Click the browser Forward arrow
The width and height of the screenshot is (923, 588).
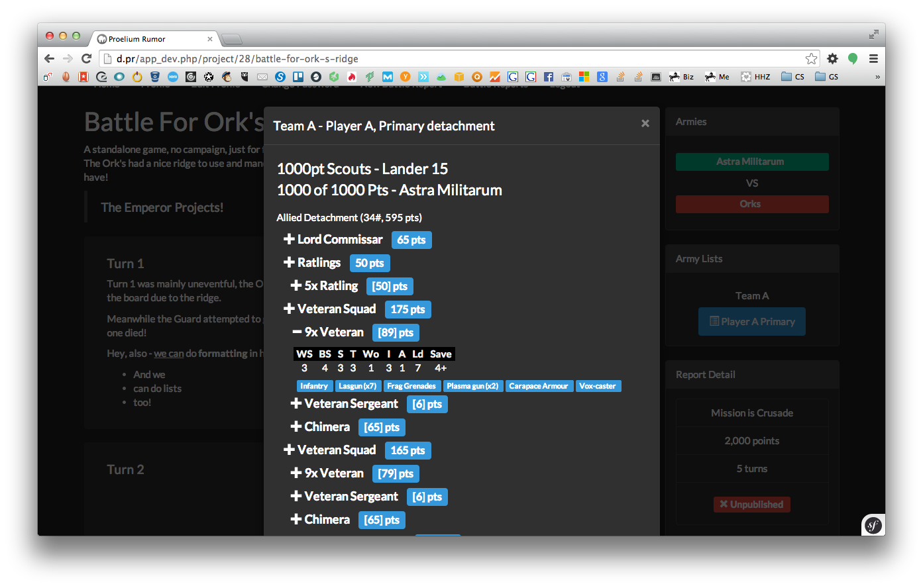(68, 59)
